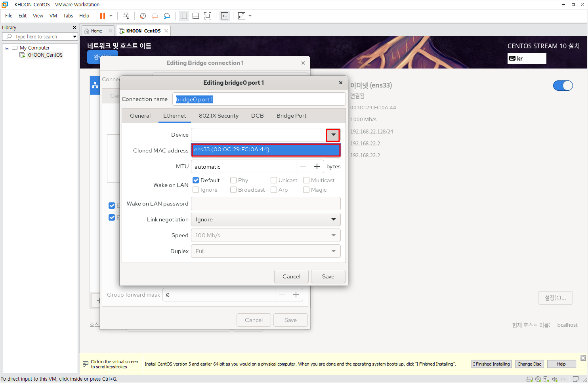Check the Phy Wake on LAN option

(x=233, y=180)
